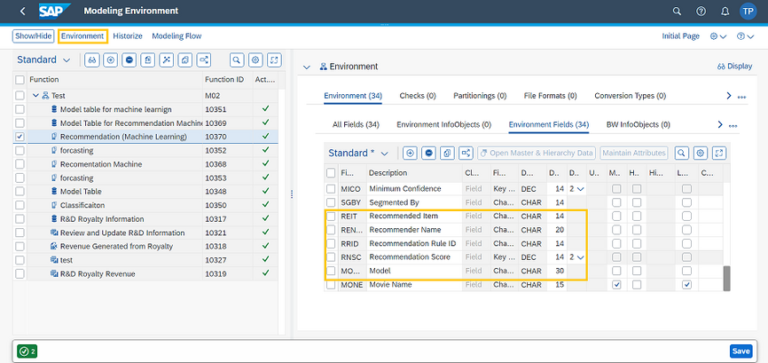Add a row in Environment Fields table
This screenshot has width=768, height=363.
pos(410,153)
